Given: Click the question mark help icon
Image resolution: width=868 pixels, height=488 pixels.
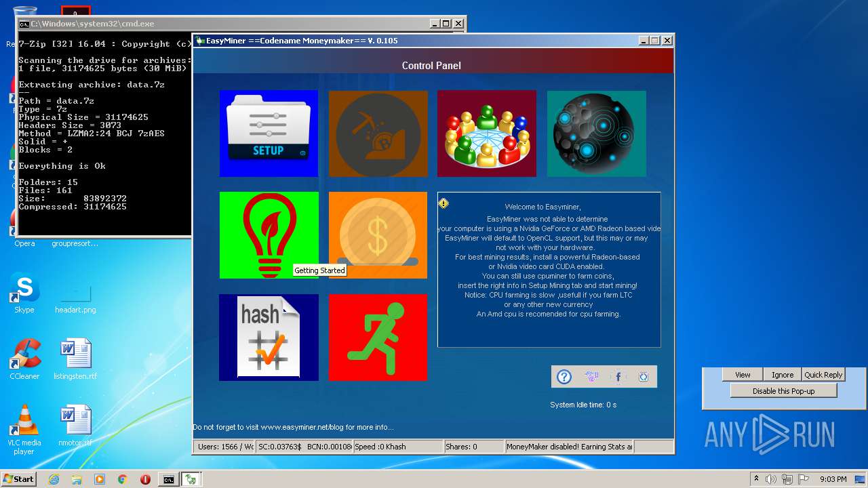Looking at the screenshot, I should click(564, 377).
